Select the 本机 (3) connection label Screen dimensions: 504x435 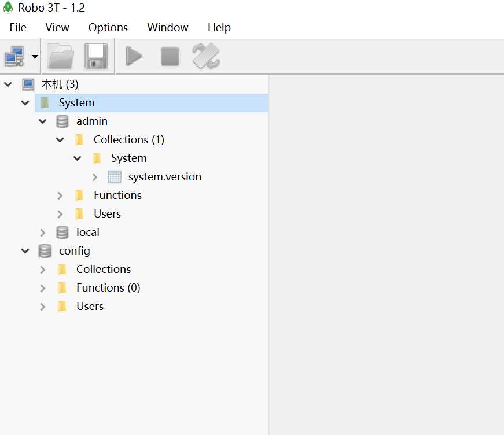click(x=60, y=84)
